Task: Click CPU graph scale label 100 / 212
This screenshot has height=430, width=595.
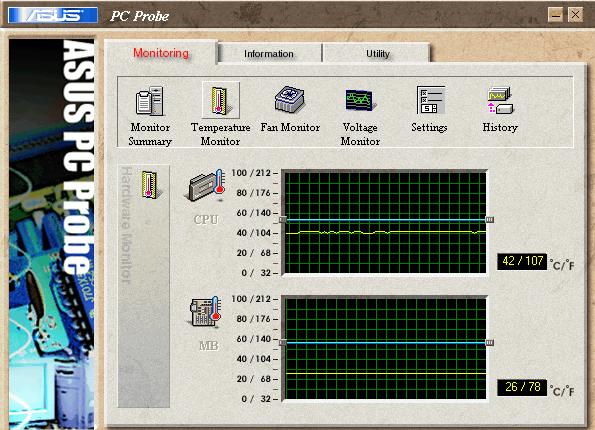Action: (x=251, y=173)
